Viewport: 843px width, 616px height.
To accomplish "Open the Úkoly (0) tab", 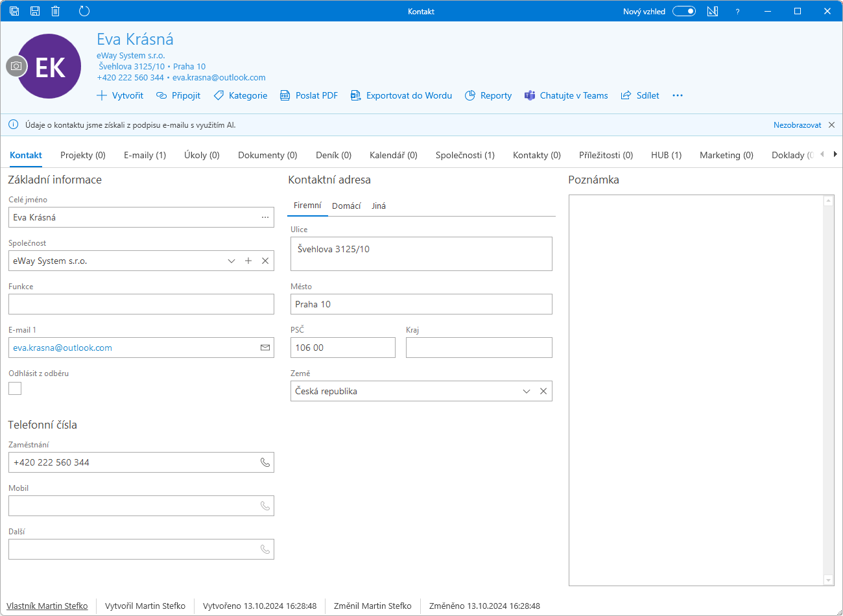I will pyautogui.click(x=202, y=155).
